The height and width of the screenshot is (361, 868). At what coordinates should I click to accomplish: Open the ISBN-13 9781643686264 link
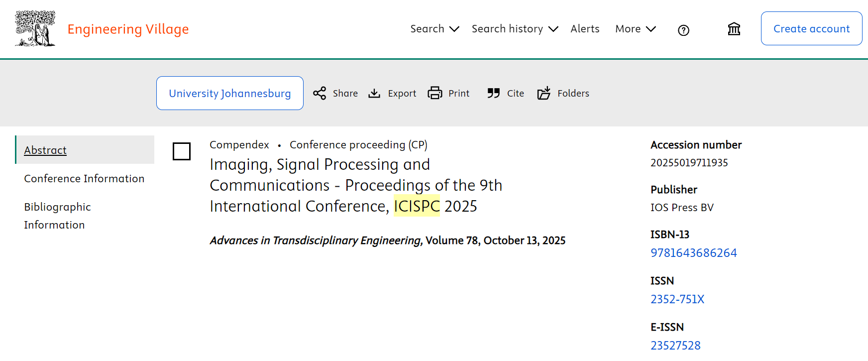(x=693, y=253)
